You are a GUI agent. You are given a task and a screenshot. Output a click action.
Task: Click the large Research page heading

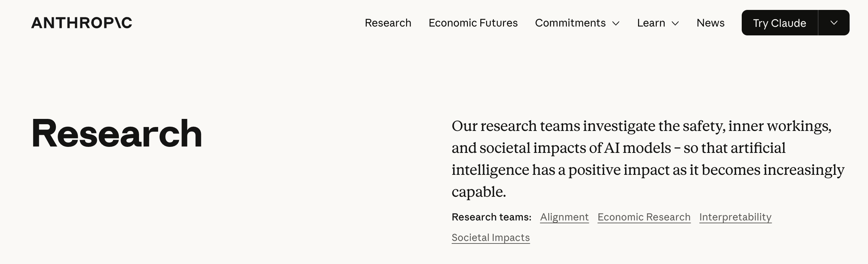click(x=117, y=133)
